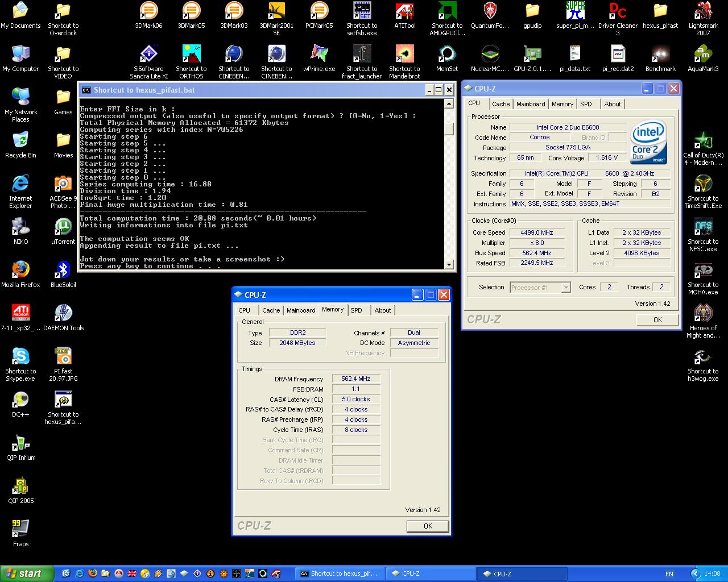The width and height of the screenshot is (728, 582).
Task: Click Core Speed value 4499.0 MHz
Action: click(x=537, y=232)
